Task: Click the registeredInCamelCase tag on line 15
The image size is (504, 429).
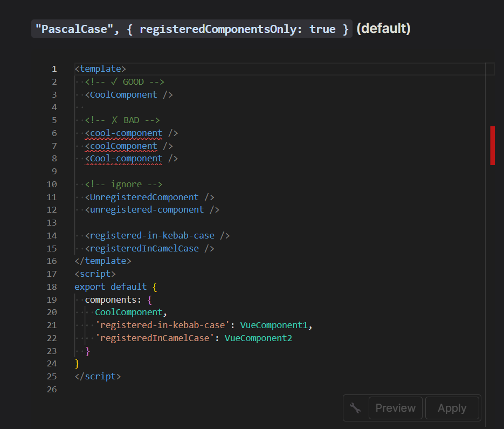Action: (143, 248)
